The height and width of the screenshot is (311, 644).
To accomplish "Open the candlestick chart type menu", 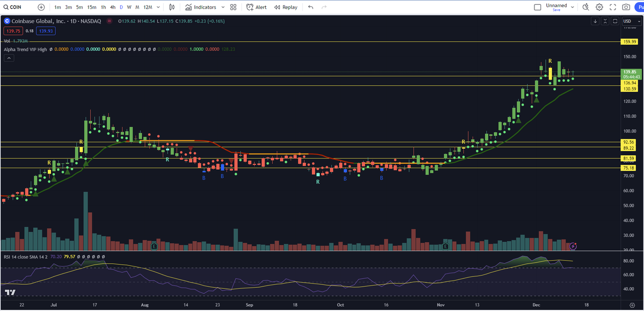I will 172,8.
